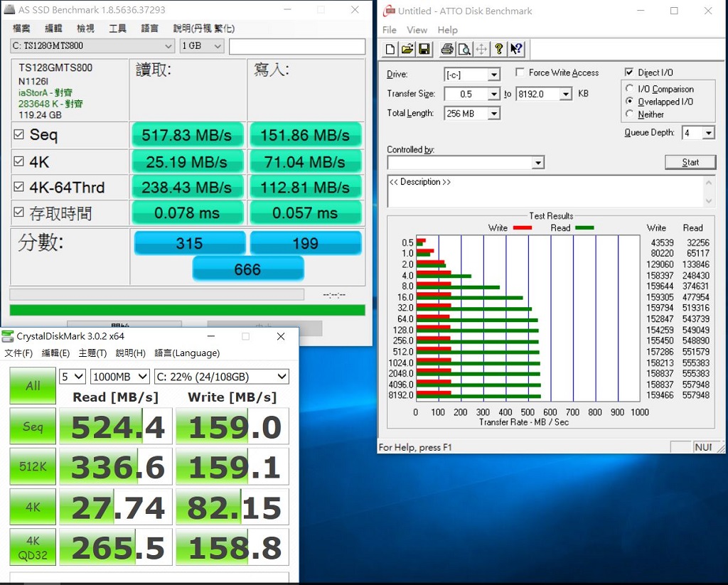Open the C: TS128GMTS800 drive dropdown

(x=92, y=46)
